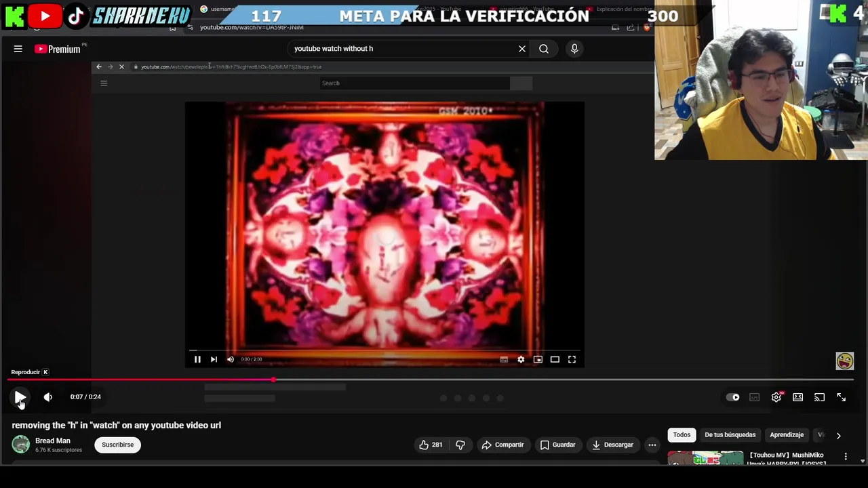Click the smiley channel watermark on video
Image resolution: width=868 pixels, height=488 pixels.
point(844,361)
